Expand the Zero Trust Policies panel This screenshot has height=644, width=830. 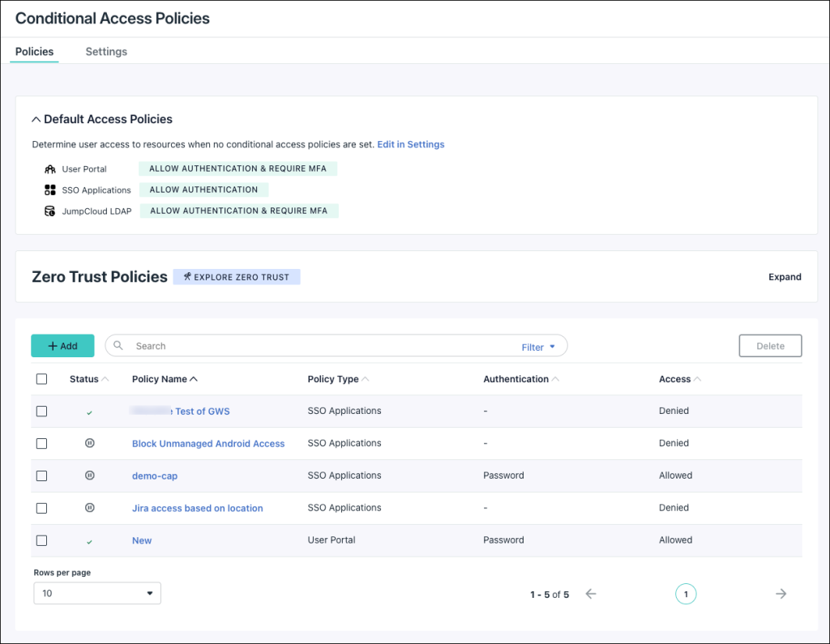784,277
